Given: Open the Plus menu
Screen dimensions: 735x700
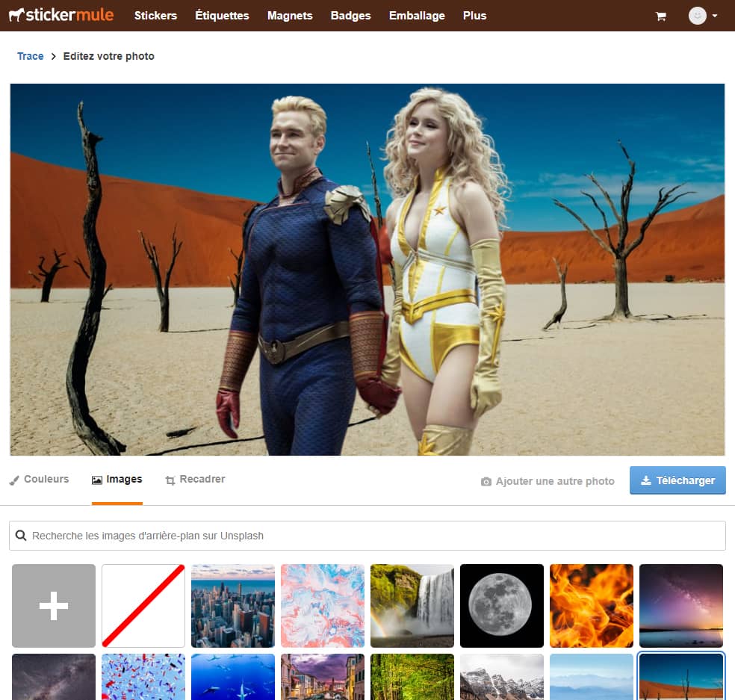Looking at the screenshot, I should tap(474, 16).
